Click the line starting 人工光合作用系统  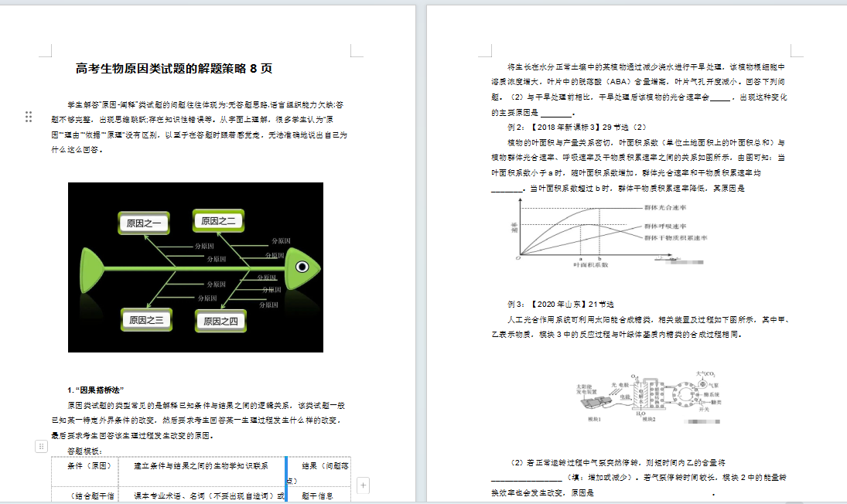click(648, 320)
